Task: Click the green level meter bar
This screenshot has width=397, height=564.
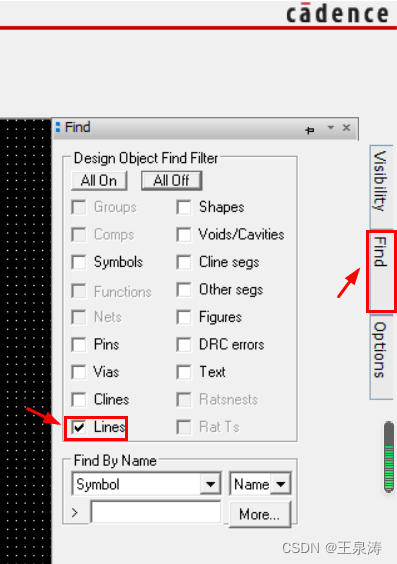Action: pos(389,457)
